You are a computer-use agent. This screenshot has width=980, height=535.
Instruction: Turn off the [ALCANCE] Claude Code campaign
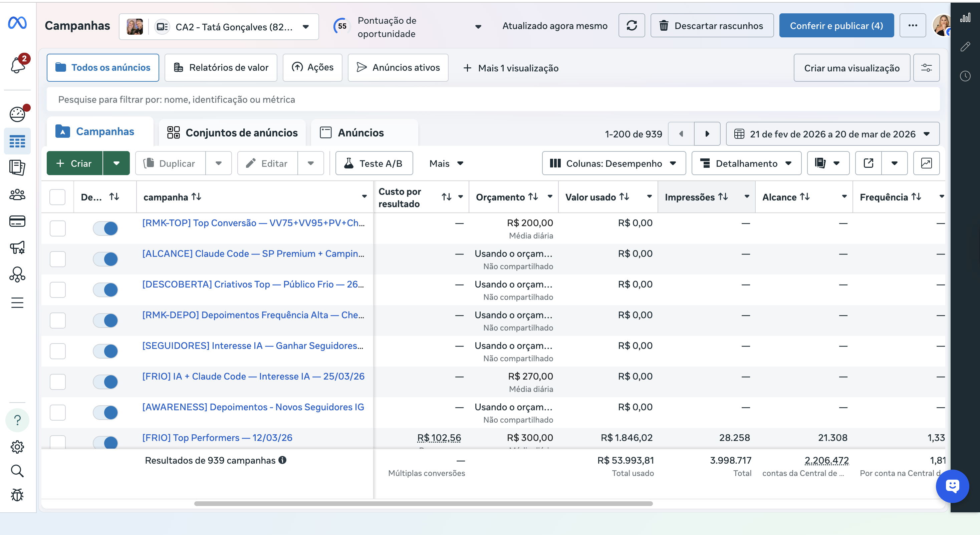[x=105, y=259]
